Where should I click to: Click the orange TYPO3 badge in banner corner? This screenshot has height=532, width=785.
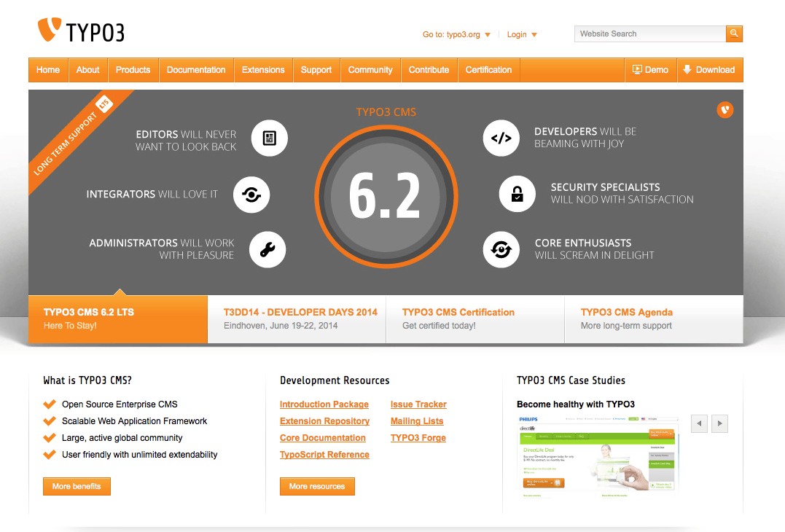725,109
